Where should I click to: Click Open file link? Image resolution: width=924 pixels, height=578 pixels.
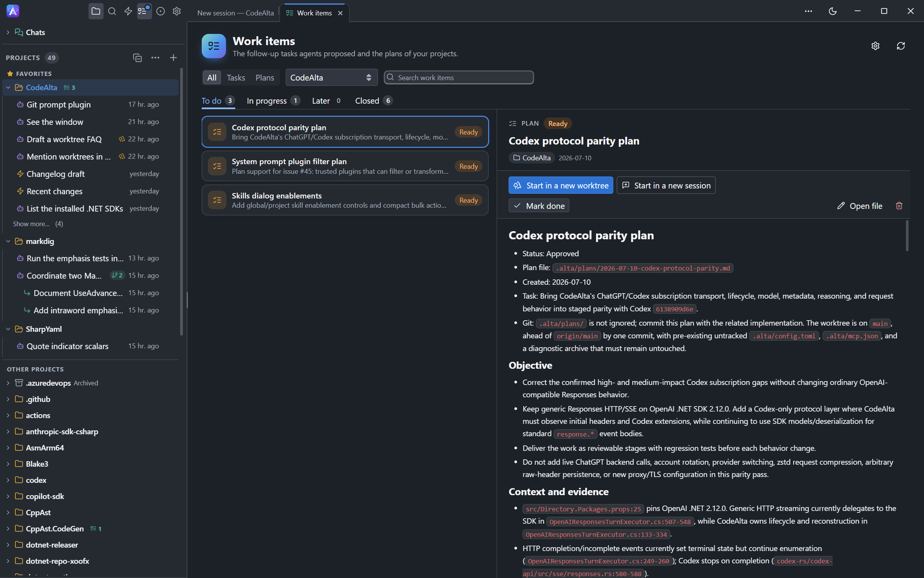(860, 206)
